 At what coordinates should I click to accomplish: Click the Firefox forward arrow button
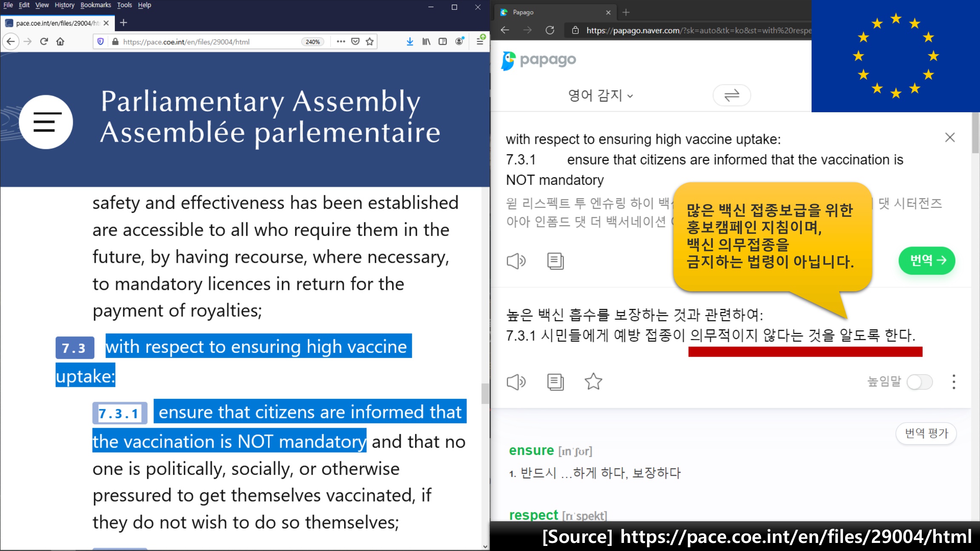(28, 42)
